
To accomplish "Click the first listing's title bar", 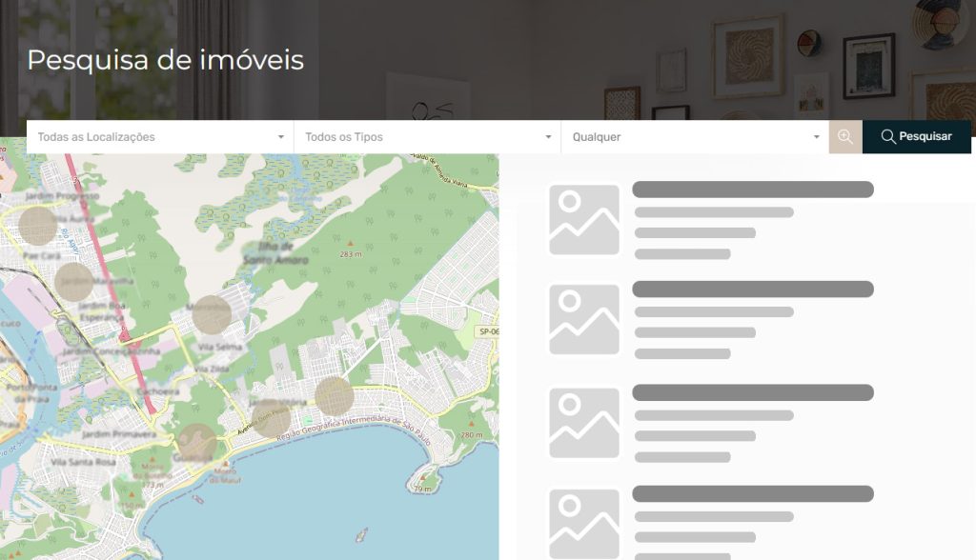I will [x=753, y=190].
